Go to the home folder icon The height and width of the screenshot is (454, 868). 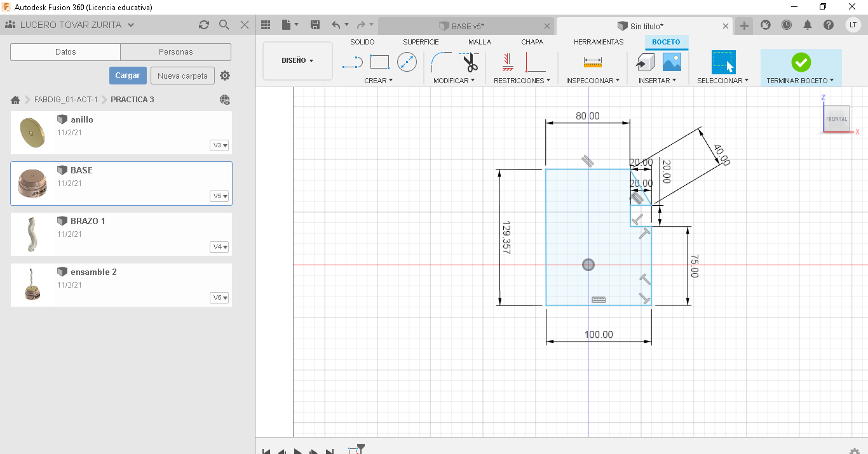(x=16, y=100)
